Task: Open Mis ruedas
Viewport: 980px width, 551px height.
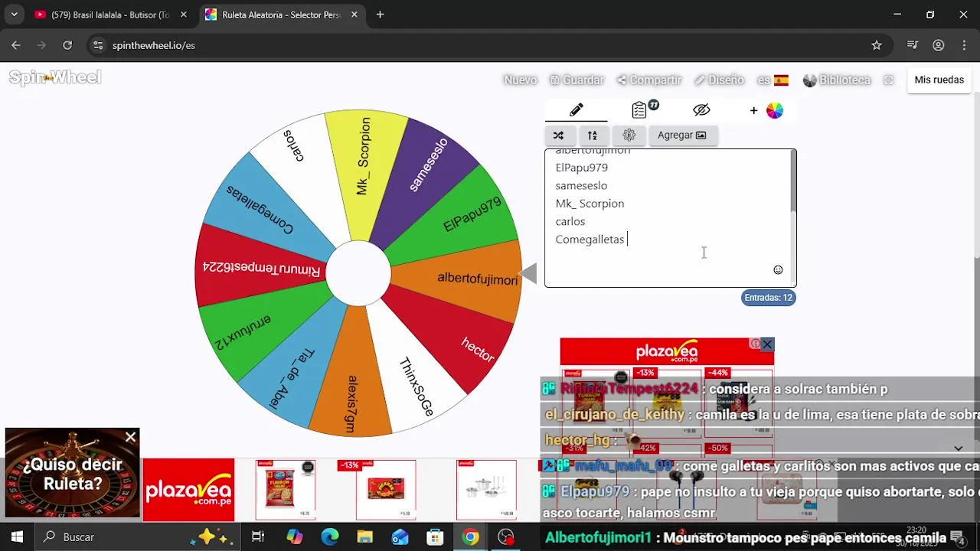Action: click(x=939, y=80)
